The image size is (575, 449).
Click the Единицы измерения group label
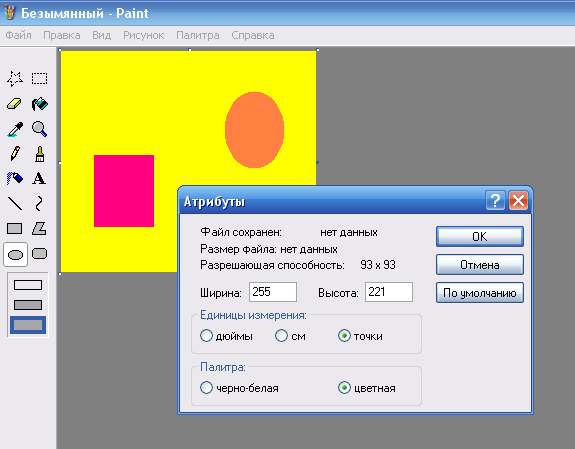[x=253, y=315]
